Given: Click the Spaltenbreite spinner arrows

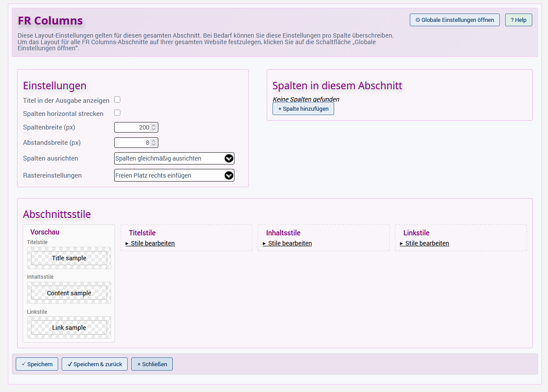Looking at the screenshot, I should pyautogui.click(x=154, y=127).
